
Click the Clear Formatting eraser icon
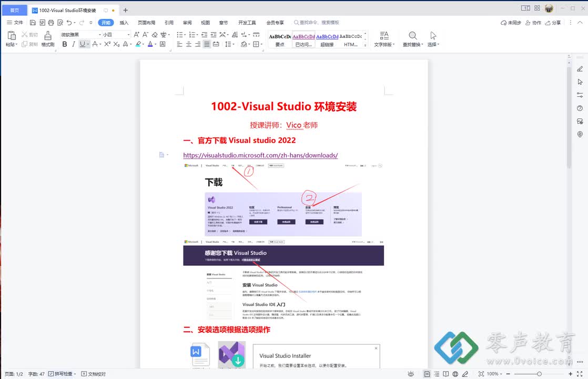pos(155,35)
